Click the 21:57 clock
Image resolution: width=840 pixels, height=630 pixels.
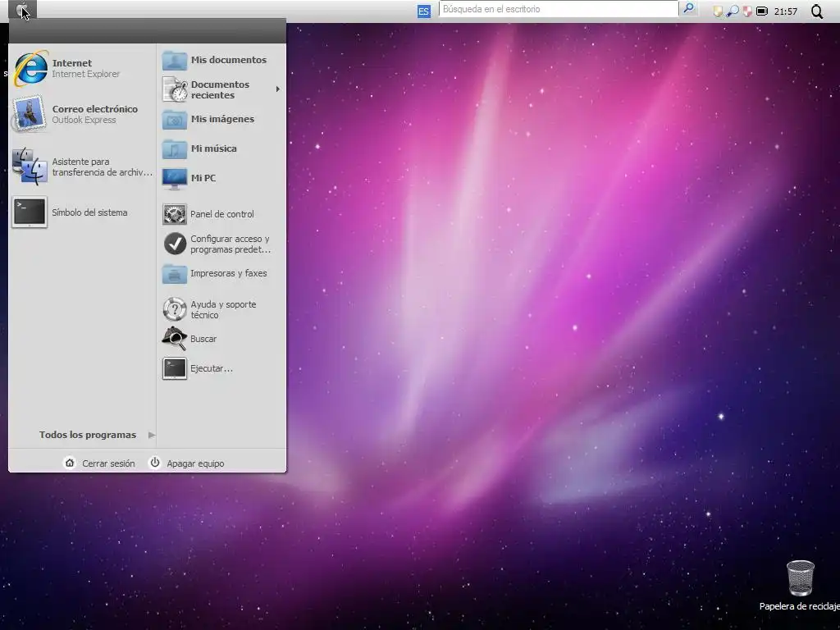(785, 11)
